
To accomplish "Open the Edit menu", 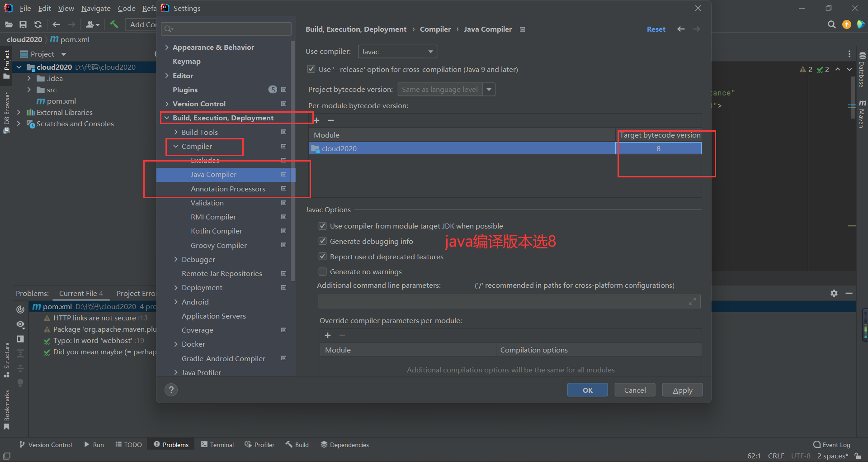I will (x=44, y=8).
